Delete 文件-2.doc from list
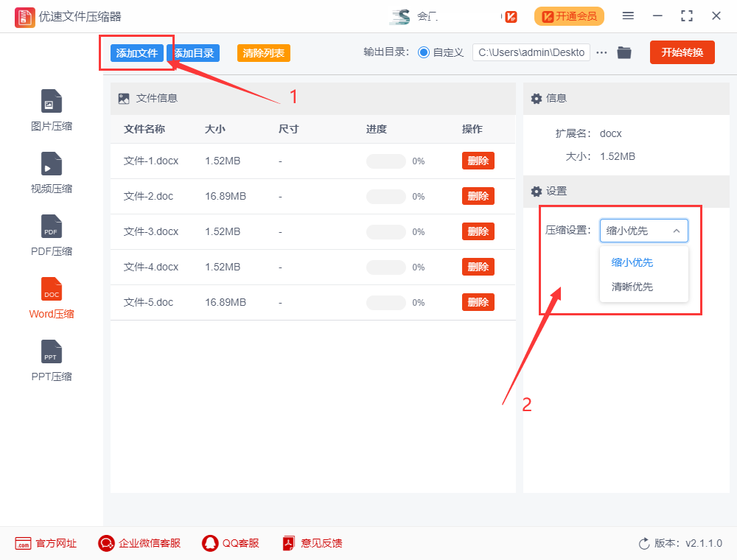737x560 pixels. click(x=478, y=196)
